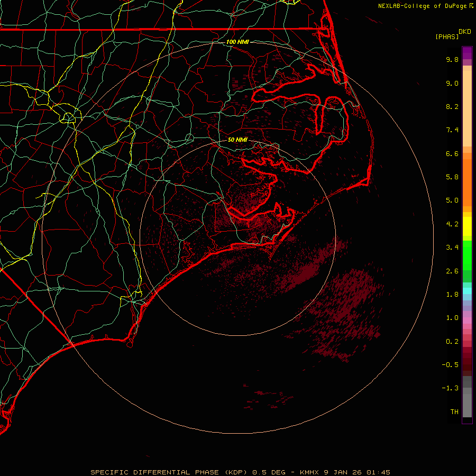Click the [PHAS] units label
The image size is (476, 476).
pyautogui.click(x=447, y=37)
